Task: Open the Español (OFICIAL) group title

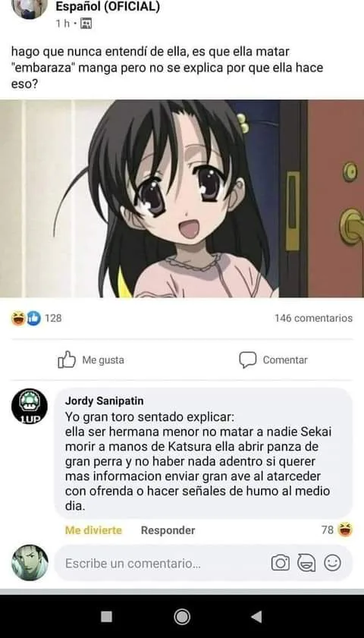Action: 108,7
